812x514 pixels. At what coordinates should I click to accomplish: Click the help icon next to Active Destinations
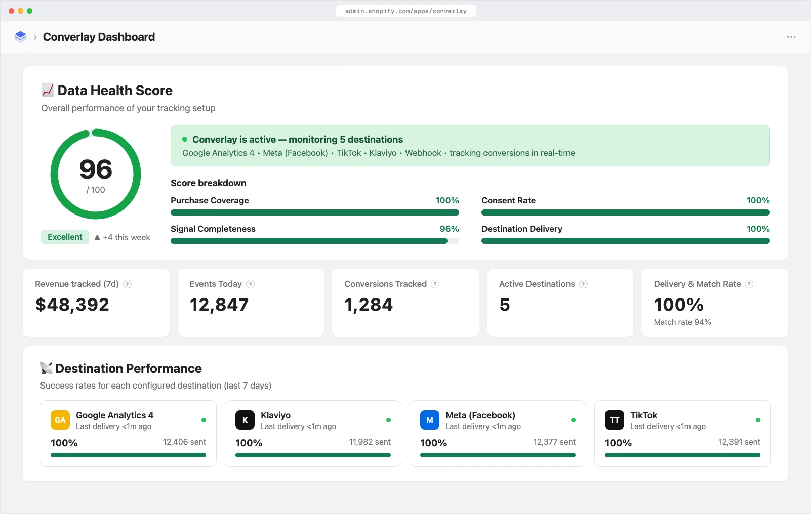point(583,284)
